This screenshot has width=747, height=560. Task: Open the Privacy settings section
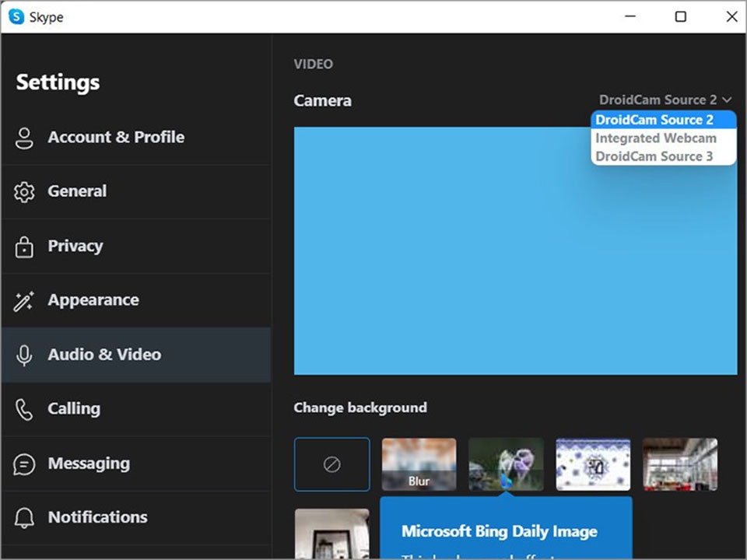75,247
